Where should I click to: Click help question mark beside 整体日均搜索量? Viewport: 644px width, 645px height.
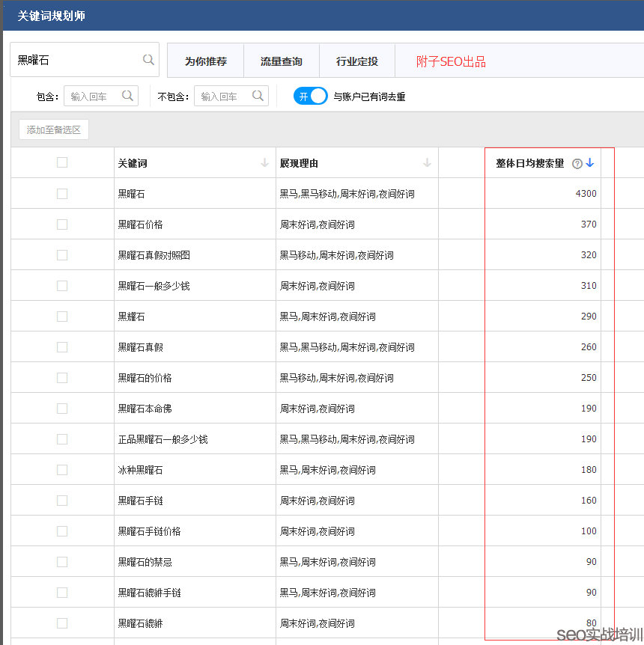click(577, 164)
